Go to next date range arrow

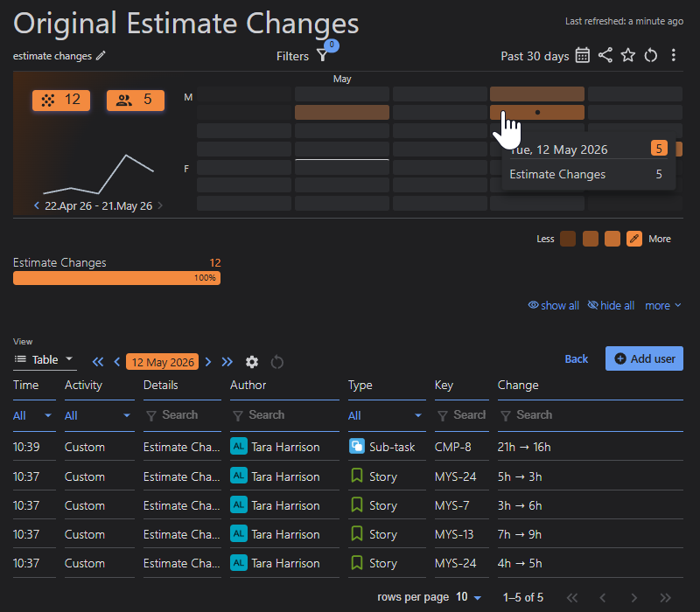(x=160, y=205)
